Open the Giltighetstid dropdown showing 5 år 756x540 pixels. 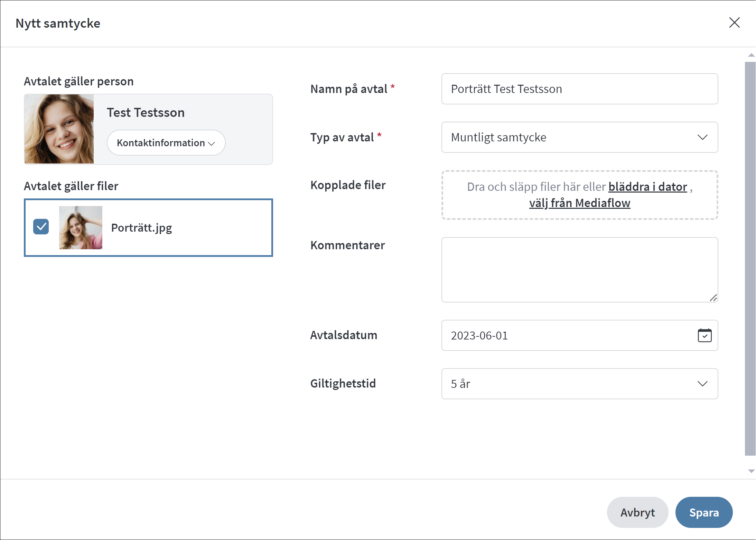coord(579,384)
